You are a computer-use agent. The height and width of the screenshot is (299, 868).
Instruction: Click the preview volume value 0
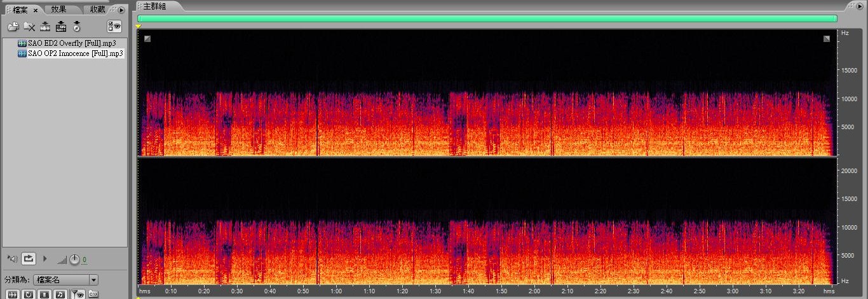[85, 260]
